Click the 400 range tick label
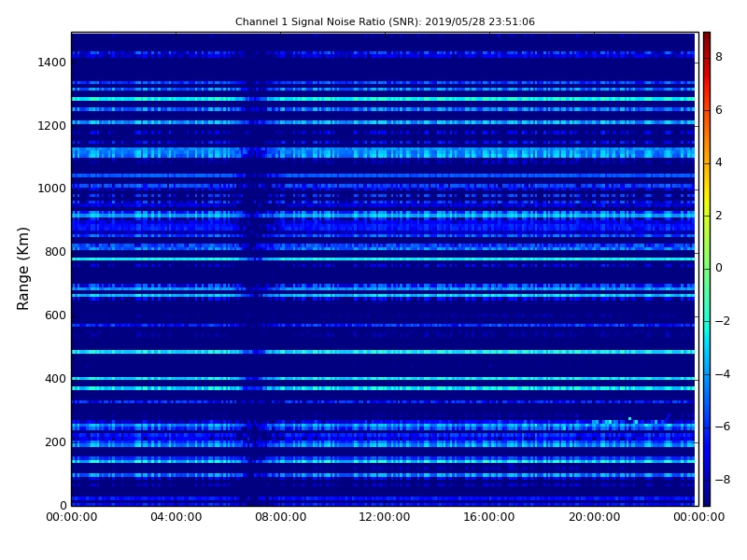This screenshot has height=560, width=747. pos(55,379)
